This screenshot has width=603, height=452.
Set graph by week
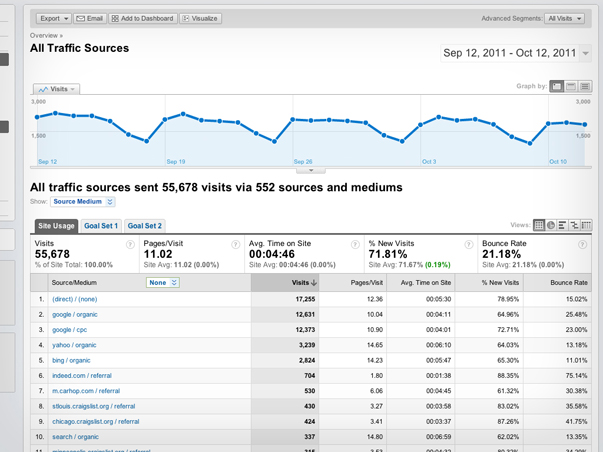point(571,86)
